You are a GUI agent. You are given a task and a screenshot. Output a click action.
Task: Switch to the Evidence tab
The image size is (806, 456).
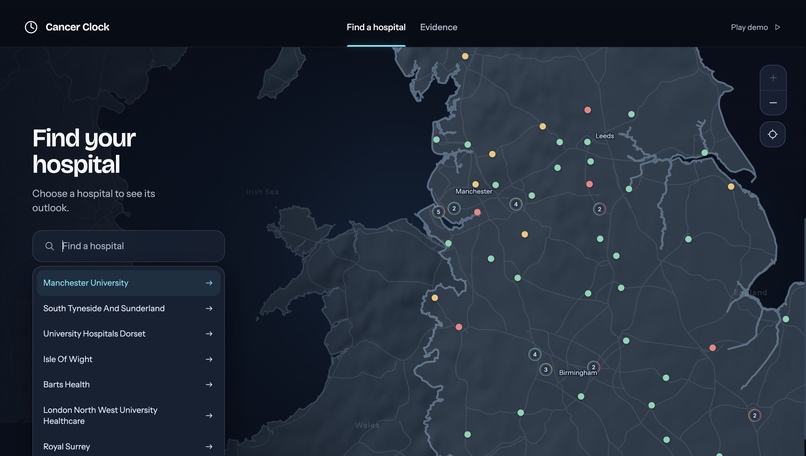tap(438, 27)
